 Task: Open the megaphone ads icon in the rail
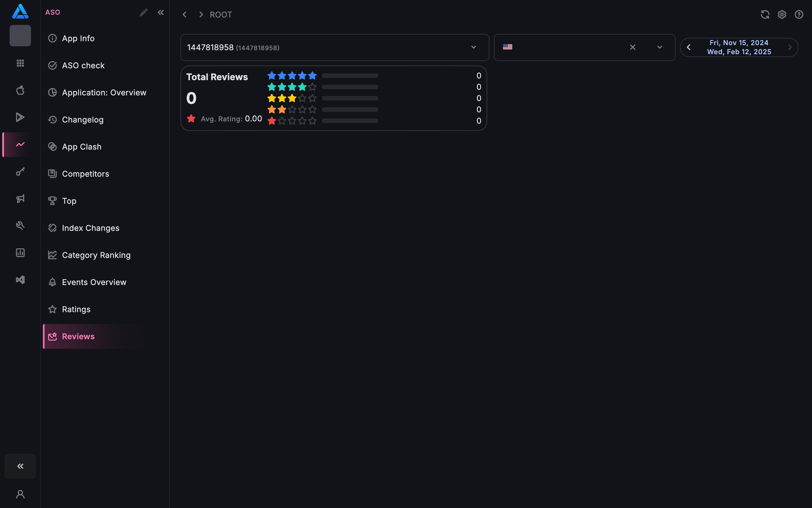20,199
